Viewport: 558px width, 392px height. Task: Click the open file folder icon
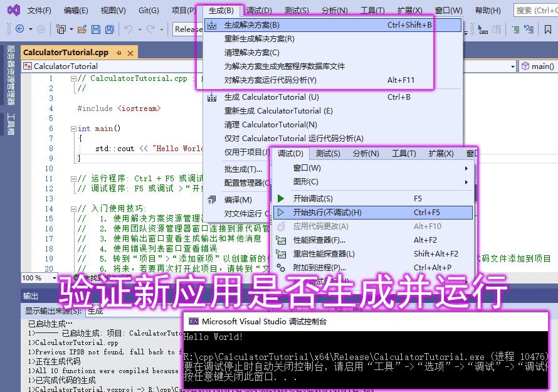point(82,29)
